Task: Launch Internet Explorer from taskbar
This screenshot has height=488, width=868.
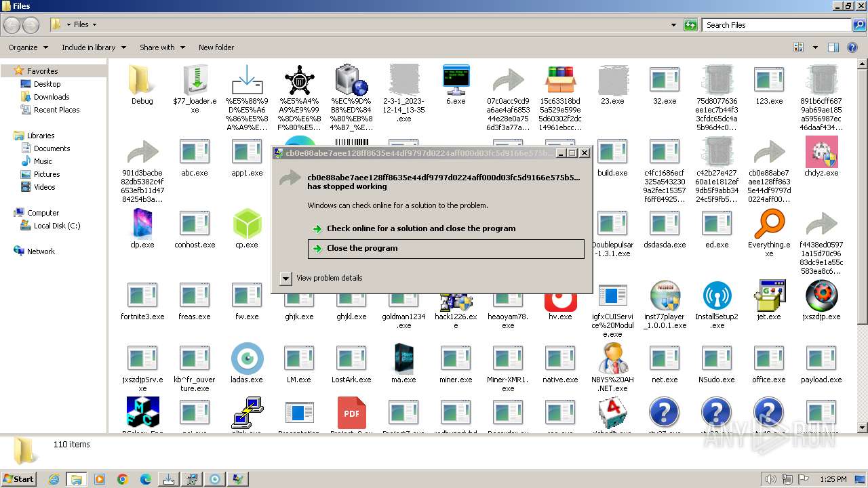Action: pyautogui.click(x=54, y=479)
